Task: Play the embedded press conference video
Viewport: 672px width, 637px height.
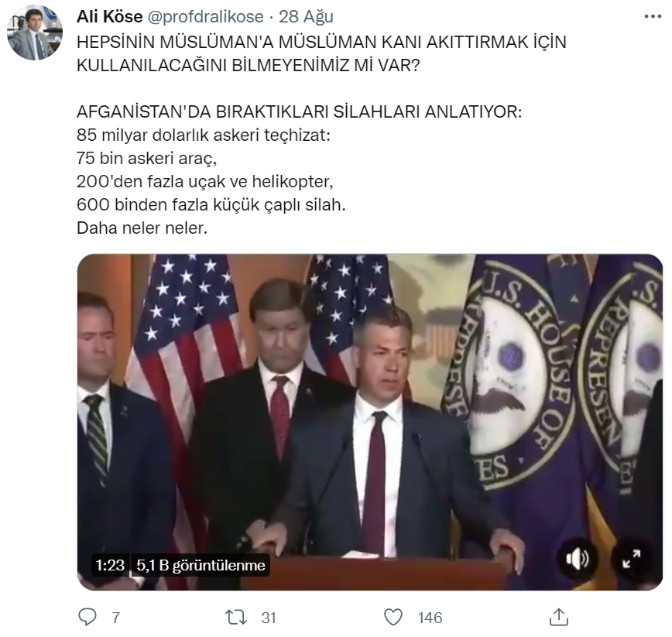Action: pos(370,422)
